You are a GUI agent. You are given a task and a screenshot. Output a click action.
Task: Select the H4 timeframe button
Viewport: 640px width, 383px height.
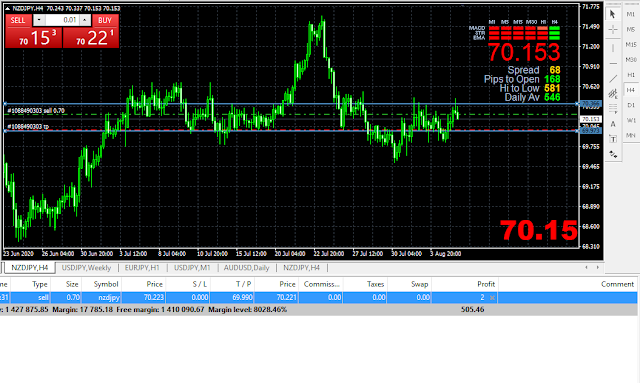click(631, 90)
